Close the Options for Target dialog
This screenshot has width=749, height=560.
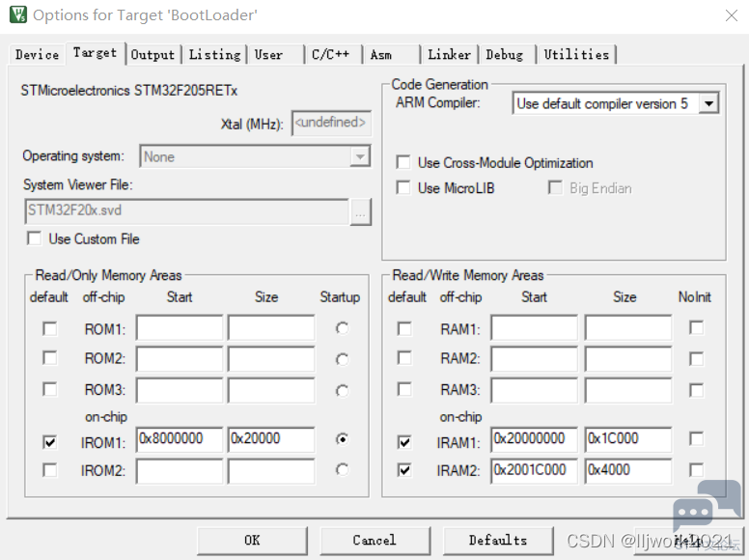point(732,15)
